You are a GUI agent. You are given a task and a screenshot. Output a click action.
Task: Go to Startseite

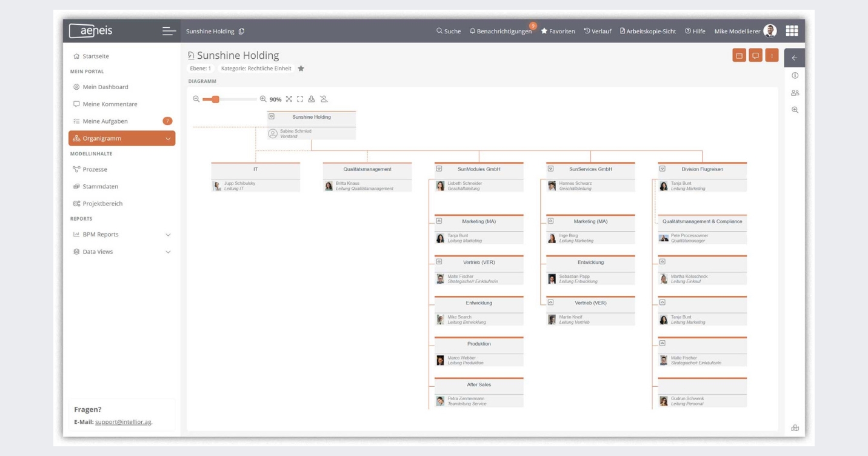click(91, 56)
